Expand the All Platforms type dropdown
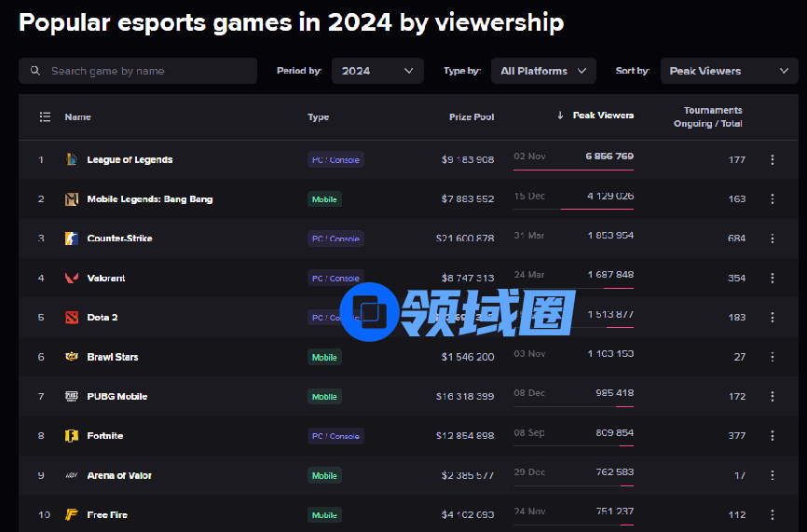This screenshot has height=532, width=807. tap(544, 71)
